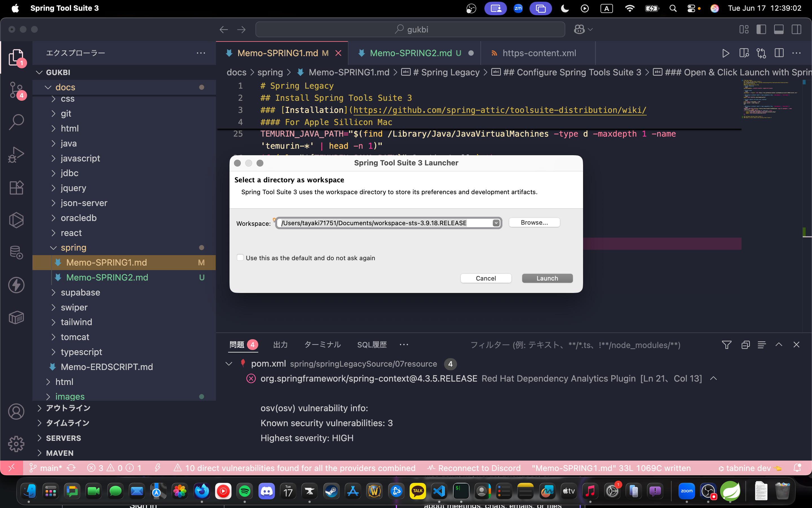Screen dimensions: 812x508
Task: Click the Launch button
Action: tap(547, 278)
